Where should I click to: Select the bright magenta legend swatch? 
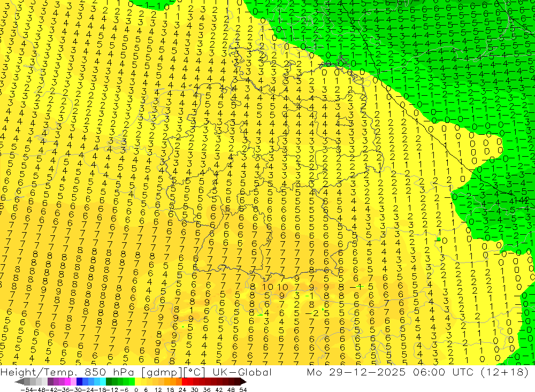(67, 381)
